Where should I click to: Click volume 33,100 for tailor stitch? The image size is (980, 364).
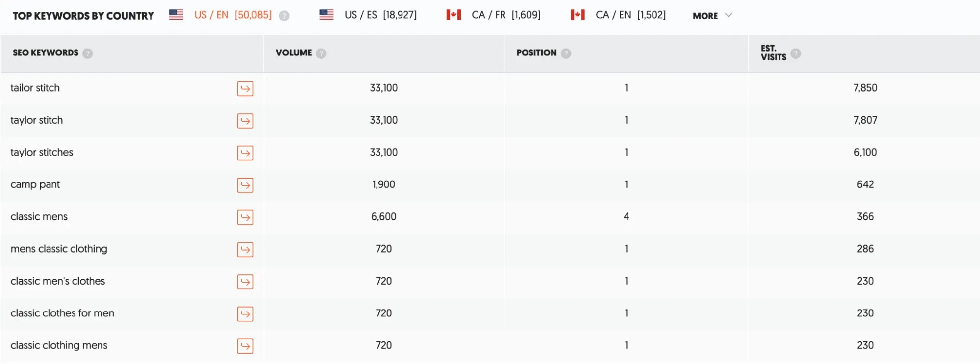384,88
